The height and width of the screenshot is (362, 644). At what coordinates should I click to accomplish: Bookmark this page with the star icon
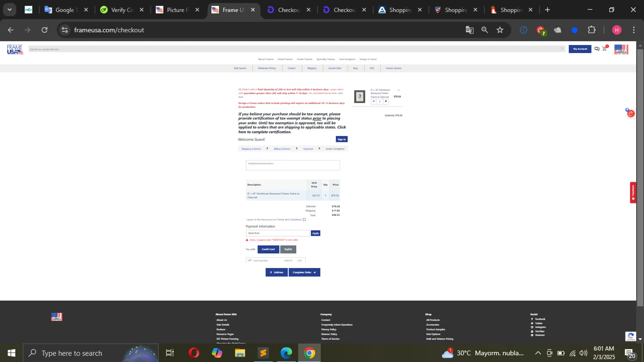click(500, 30)
